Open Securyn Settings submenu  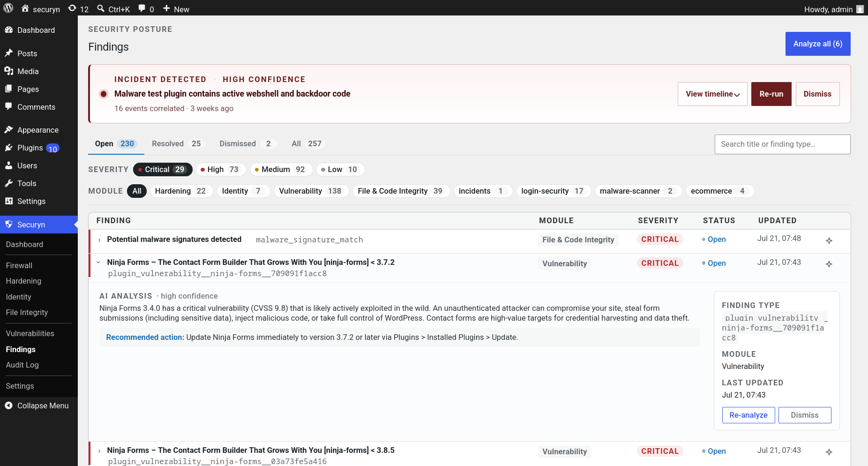(x=20, y=386)
